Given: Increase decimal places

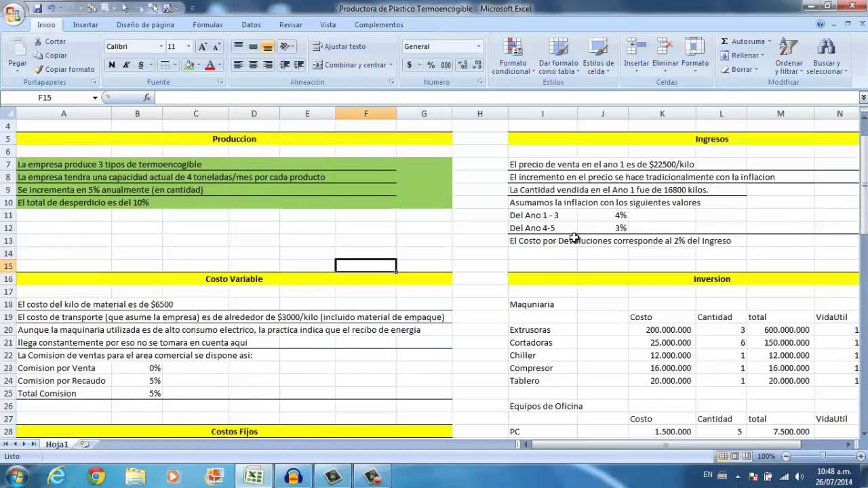Looking at the screenshot, I should 462,65.
